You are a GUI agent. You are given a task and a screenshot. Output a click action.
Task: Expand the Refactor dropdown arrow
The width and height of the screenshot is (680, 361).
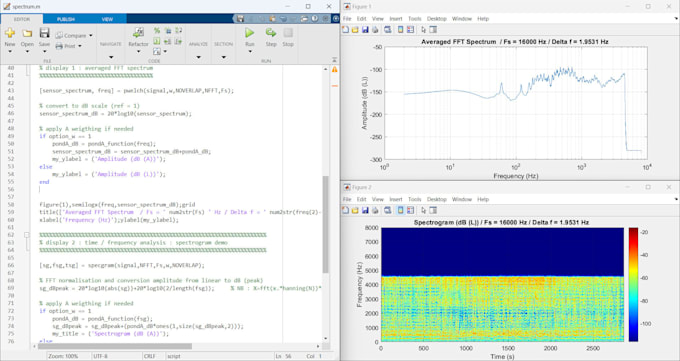138,52
